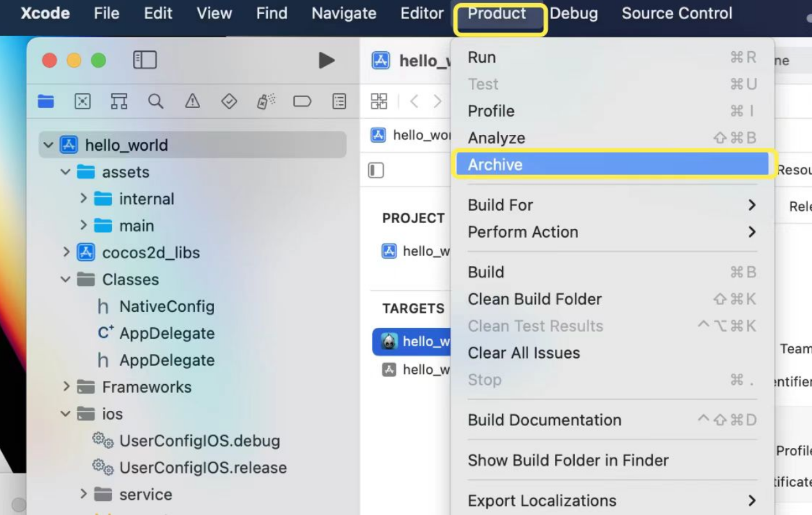The height and width of the screenshot is (515, 812).
Task: Open the Test navigator diamond icon
Action: coord(229,101)
